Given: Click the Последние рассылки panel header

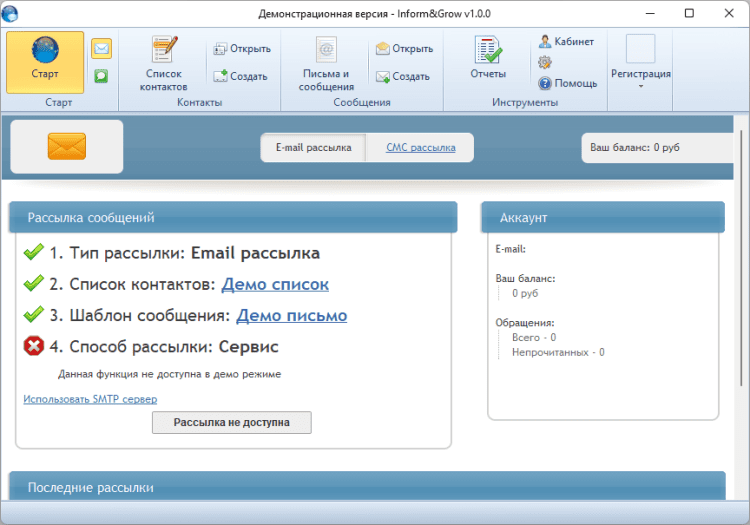Looking at the screenshot, I should [x=367, y=487].
